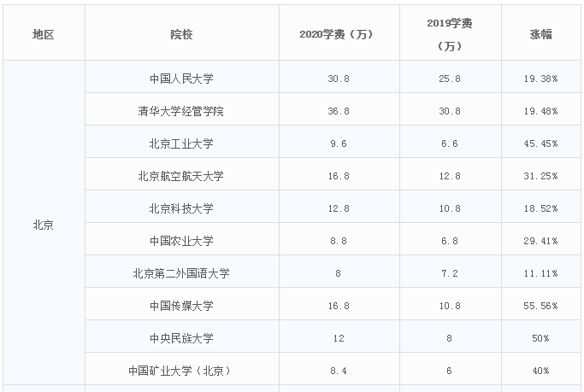This screenshot has width=584, height=392.
Task: Click 8.8 tuition for 中国农业大学
Action: pyautogui.click(x=339, y=241)
